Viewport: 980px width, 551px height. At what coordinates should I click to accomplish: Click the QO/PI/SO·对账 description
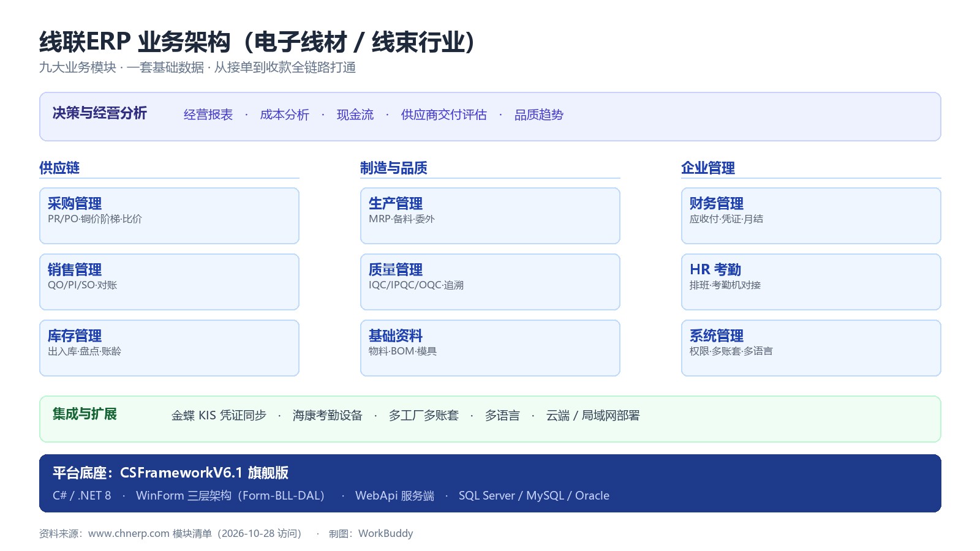pos(83,285)
